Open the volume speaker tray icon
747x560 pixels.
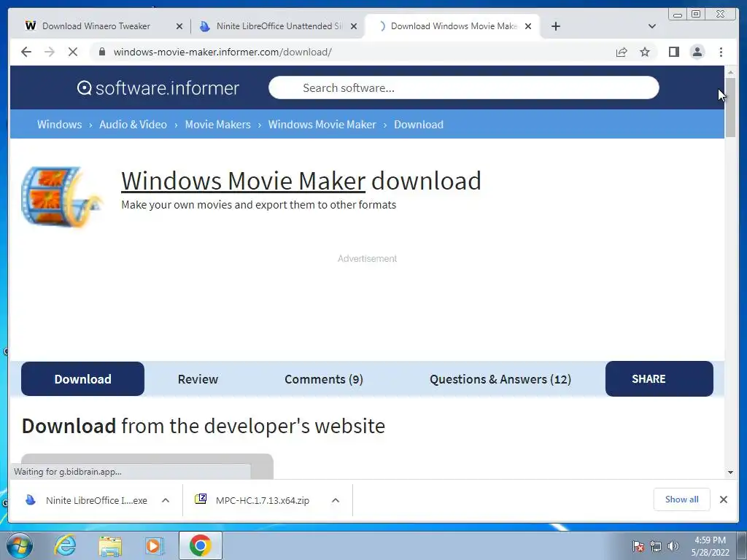click(x=673, y=546)
